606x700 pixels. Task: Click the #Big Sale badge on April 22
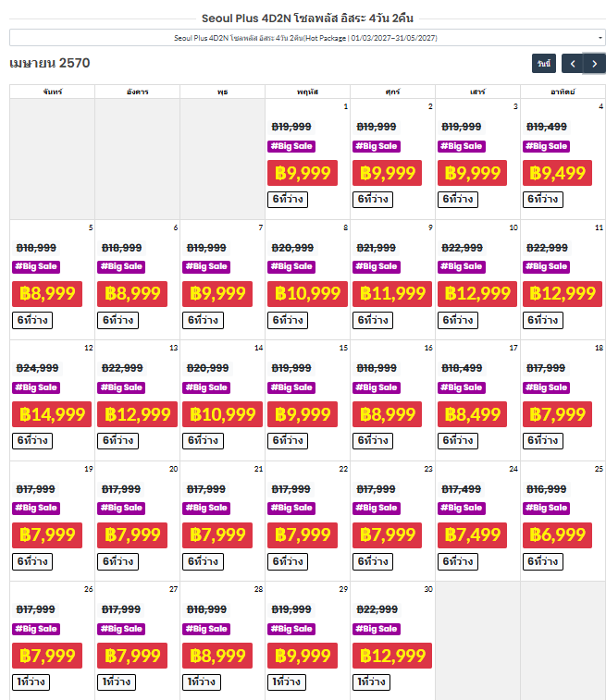pyautogui.click(x=291, y=508)
